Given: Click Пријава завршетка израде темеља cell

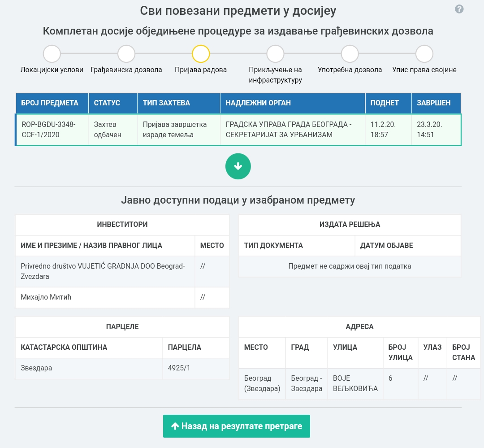Looking at the screenshot, I should pos(179,130).
